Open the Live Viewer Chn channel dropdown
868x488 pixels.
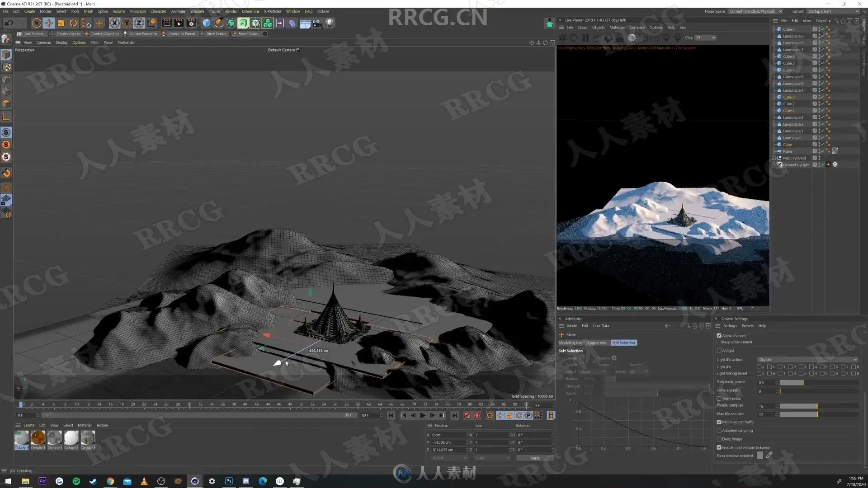coord(705,38)
